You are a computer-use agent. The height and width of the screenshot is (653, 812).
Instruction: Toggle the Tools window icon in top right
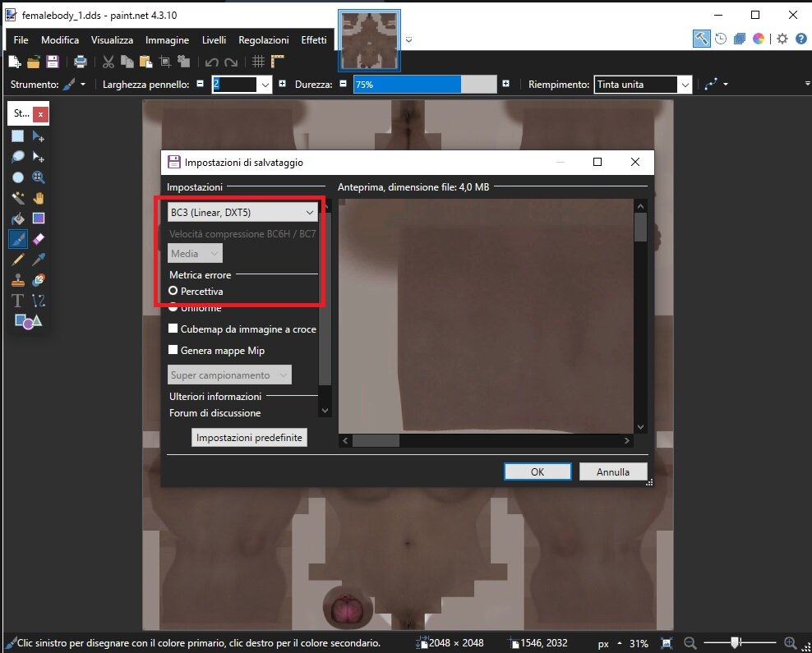click(x=701, y=39)
